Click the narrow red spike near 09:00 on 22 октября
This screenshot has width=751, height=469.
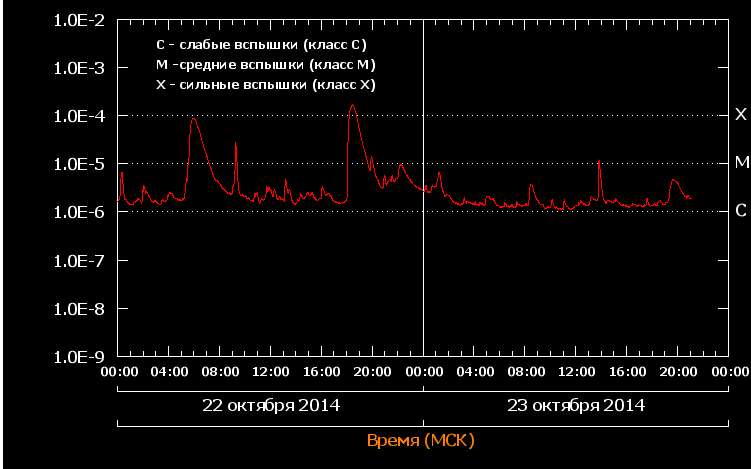coord(236,143)
